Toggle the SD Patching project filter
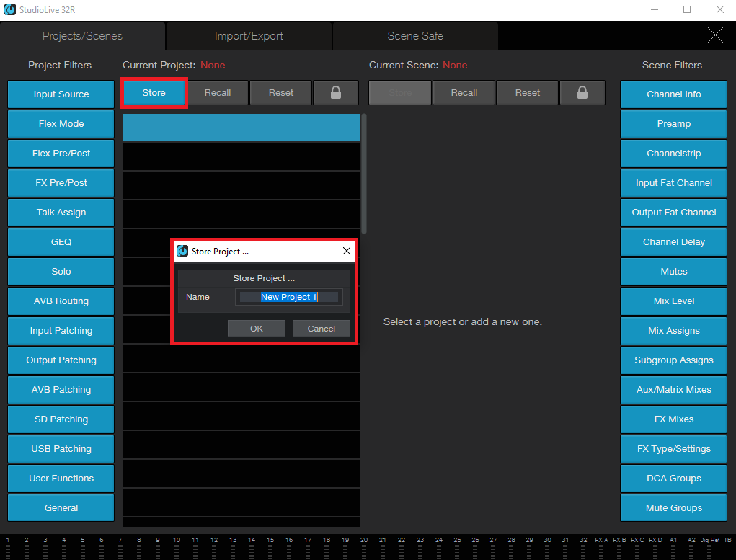736x560 pixels. (x=61, y=419)
